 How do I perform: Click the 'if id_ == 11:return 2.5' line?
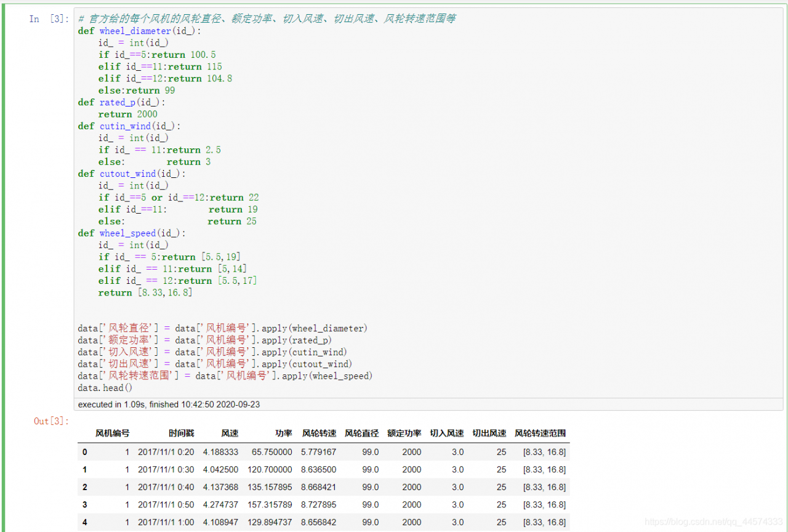(x=159, y=150)
